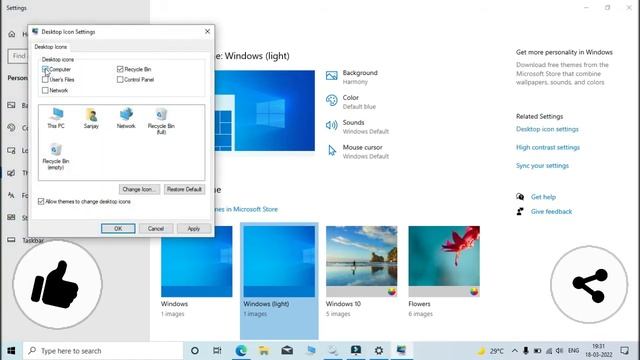Click Cancel in Desktop Icon Settings

point(156,229)
